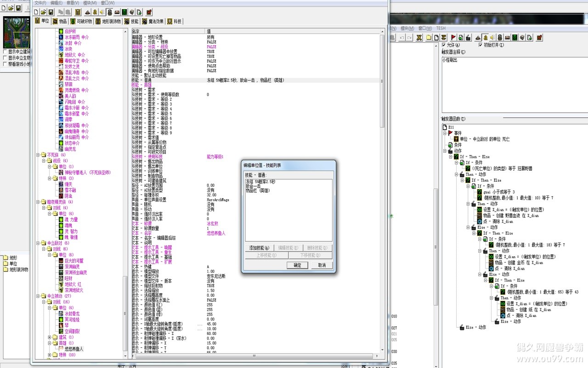Collapse 英雄 (1) folder node

click(50, 343)
